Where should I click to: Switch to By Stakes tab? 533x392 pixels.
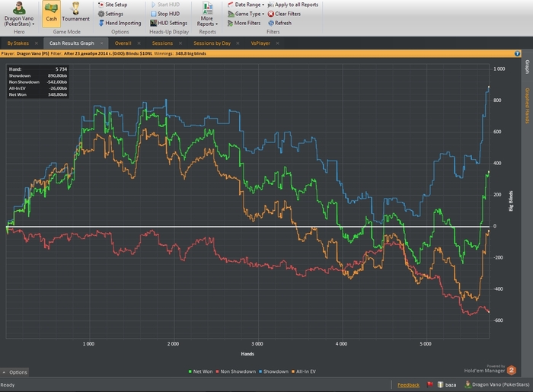click(18, 43)
